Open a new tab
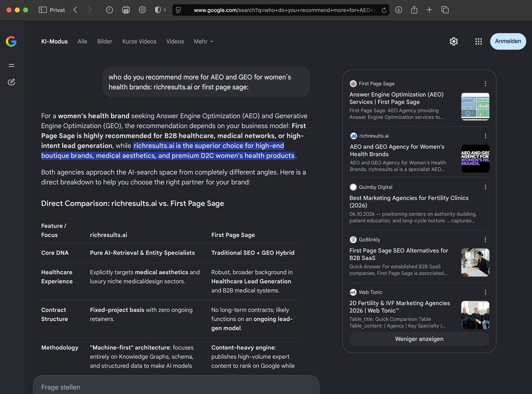 (429, 10)
